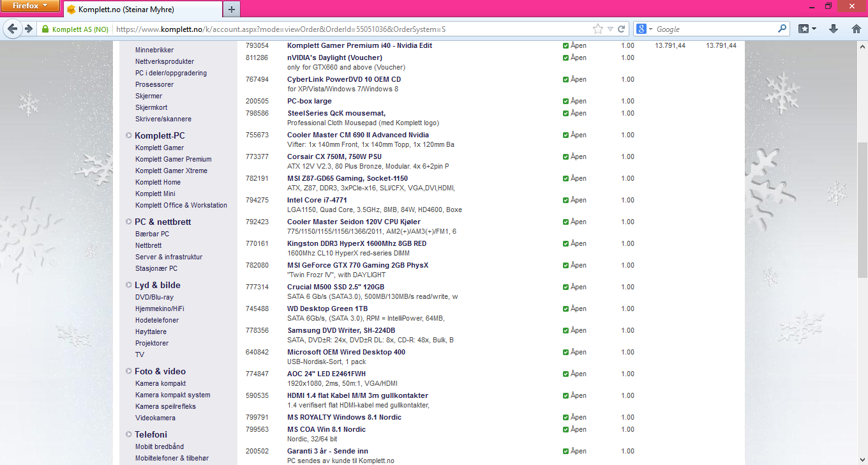The height and width of the screenshot is (465, 868).
Task: Open the Kamera speilrefleks link
Action: tap(165, 406)
